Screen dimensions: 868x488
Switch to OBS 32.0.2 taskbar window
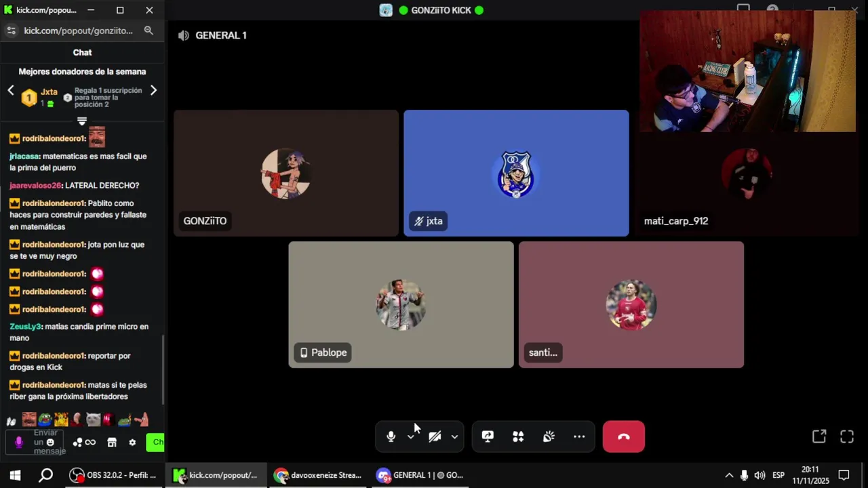point(114,475)
